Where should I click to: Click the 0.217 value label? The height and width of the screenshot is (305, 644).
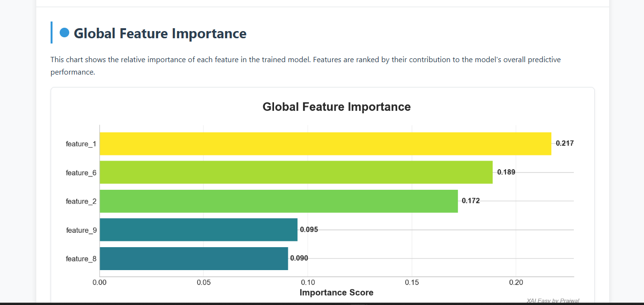[x=565, y=143]
